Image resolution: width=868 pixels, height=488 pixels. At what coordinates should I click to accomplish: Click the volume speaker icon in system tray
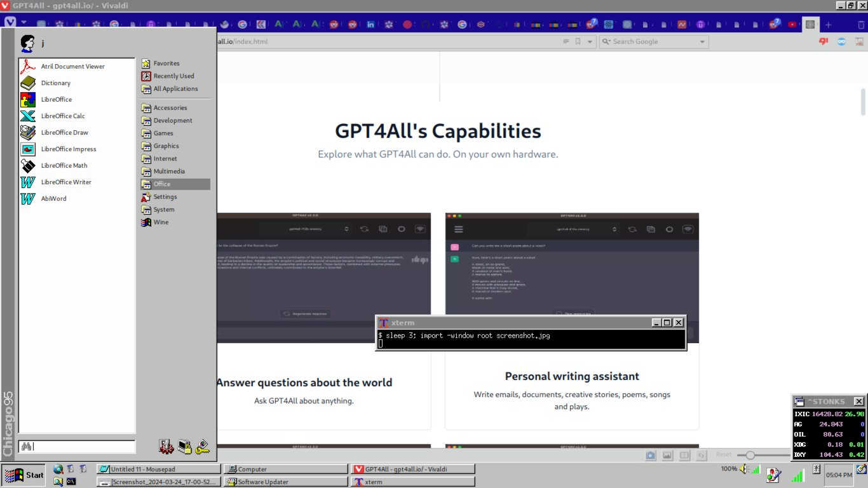click(743, 469)
